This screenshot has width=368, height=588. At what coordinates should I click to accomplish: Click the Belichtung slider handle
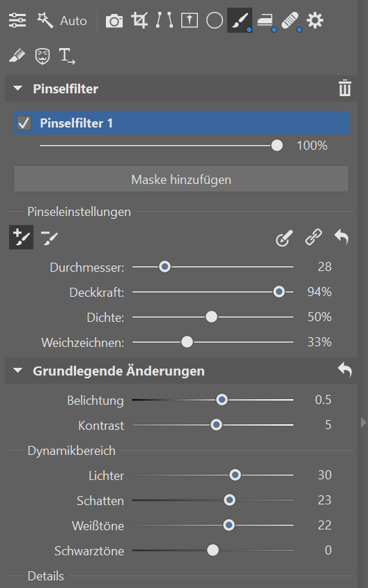point(222,400)
